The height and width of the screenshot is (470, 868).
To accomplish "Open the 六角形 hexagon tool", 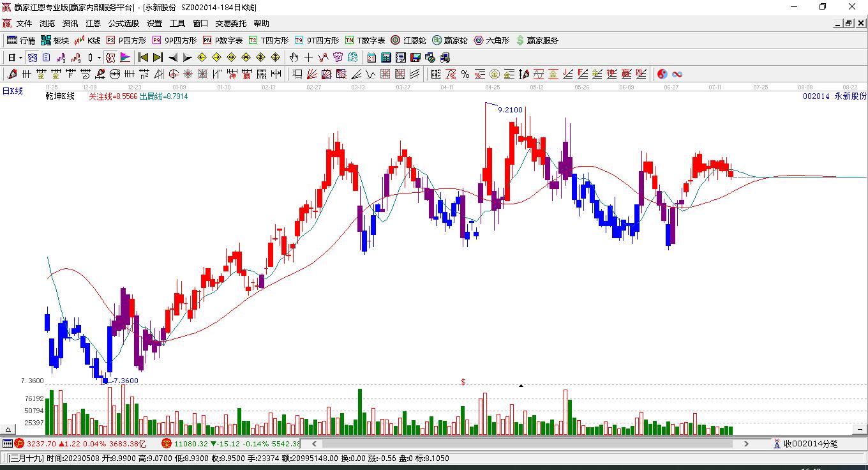I will click(x=491, y=40).
